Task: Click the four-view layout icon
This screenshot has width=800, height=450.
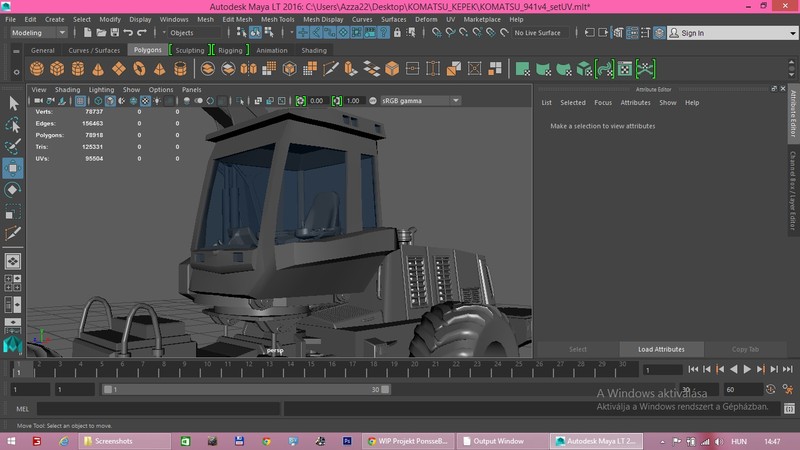Action: (x=13, y=283)
